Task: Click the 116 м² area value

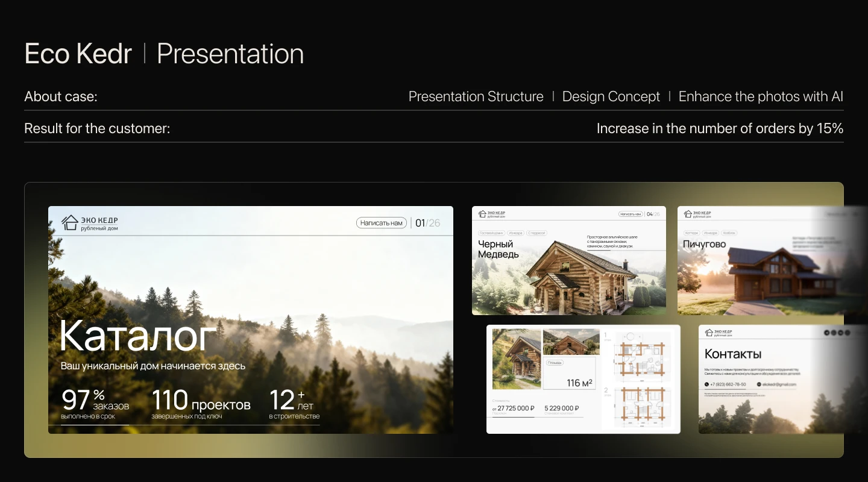Action: [579, 383]
